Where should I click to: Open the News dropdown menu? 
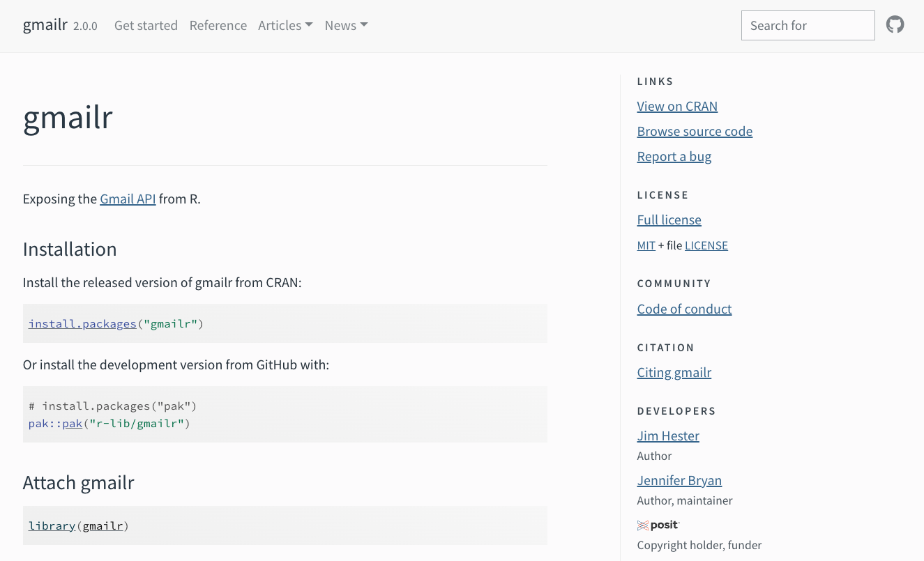[346, 26]
